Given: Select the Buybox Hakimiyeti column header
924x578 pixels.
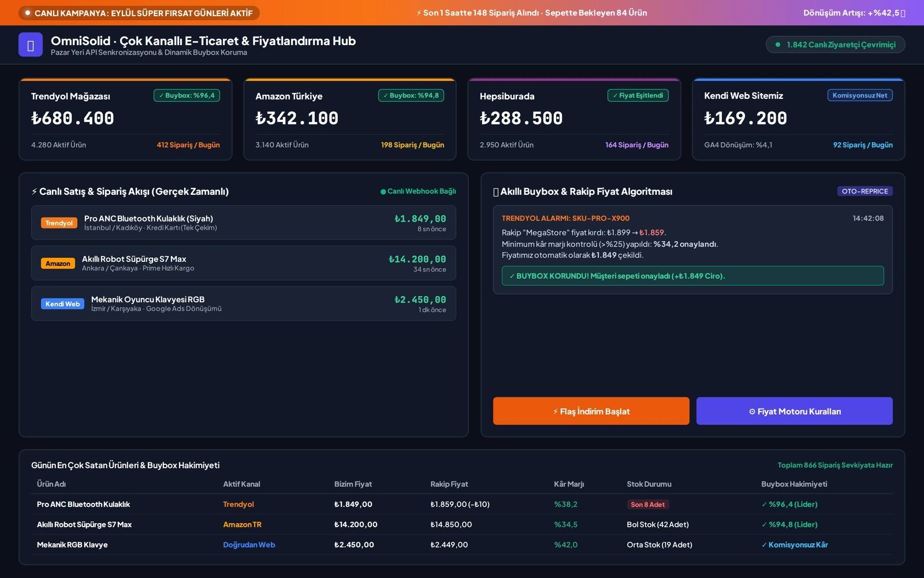Looking at the screenshot, I should 794,484.
